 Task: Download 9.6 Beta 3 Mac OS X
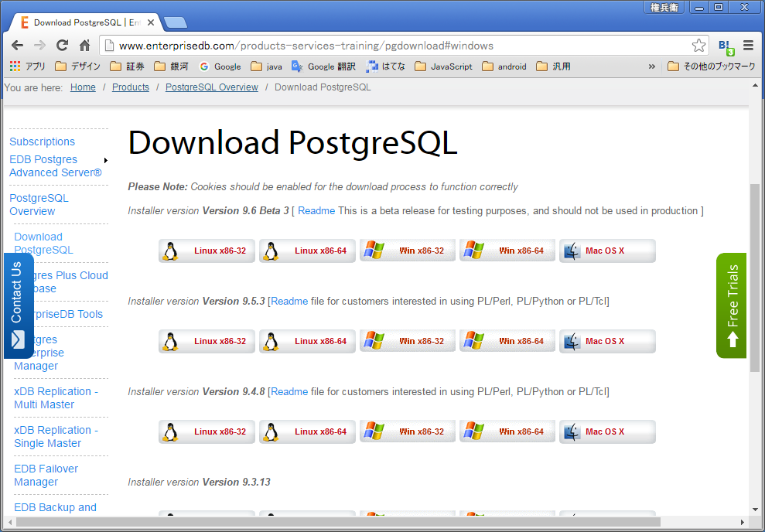tap(607, 251)
